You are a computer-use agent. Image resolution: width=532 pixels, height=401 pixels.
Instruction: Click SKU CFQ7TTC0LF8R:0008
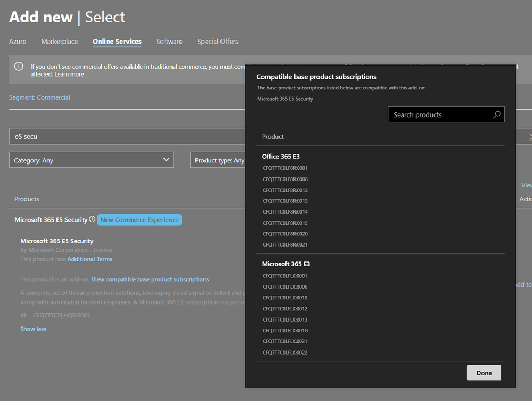click(285, 179)
